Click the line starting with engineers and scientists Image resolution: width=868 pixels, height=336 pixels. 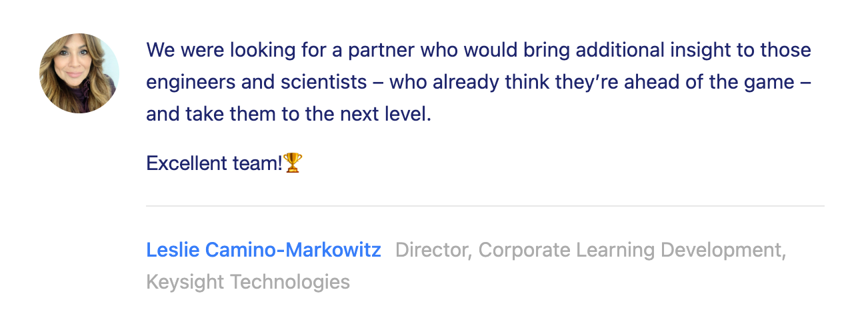[479, 82]
